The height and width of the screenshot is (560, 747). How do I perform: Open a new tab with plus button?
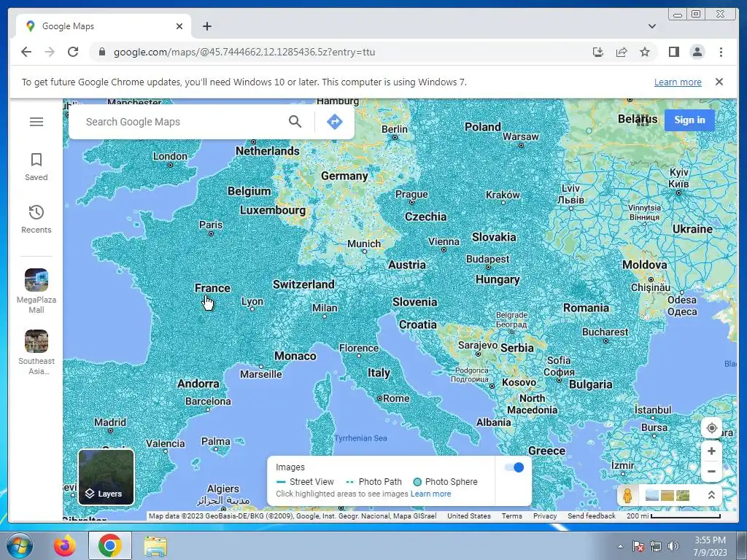coord(206,26)
